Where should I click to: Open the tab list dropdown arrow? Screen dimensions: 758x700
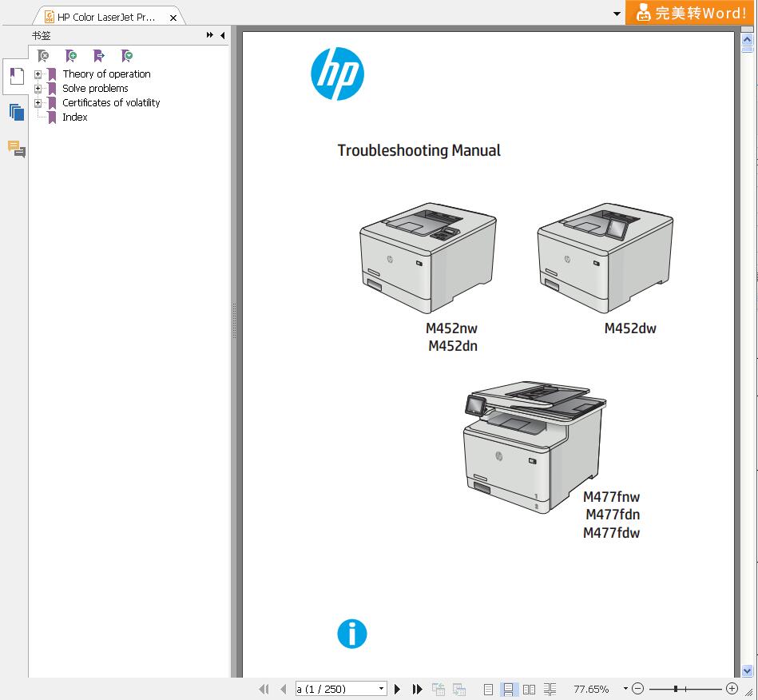tap(617, 14)
